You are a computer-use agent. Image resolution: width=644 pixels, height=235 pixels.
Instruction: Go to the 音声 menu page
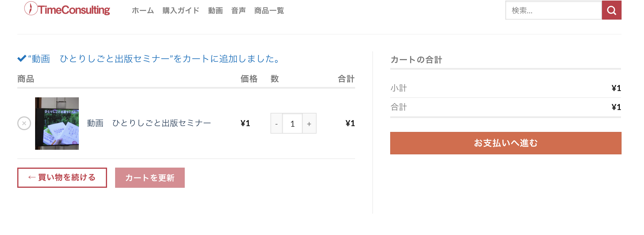pos(238,11)
